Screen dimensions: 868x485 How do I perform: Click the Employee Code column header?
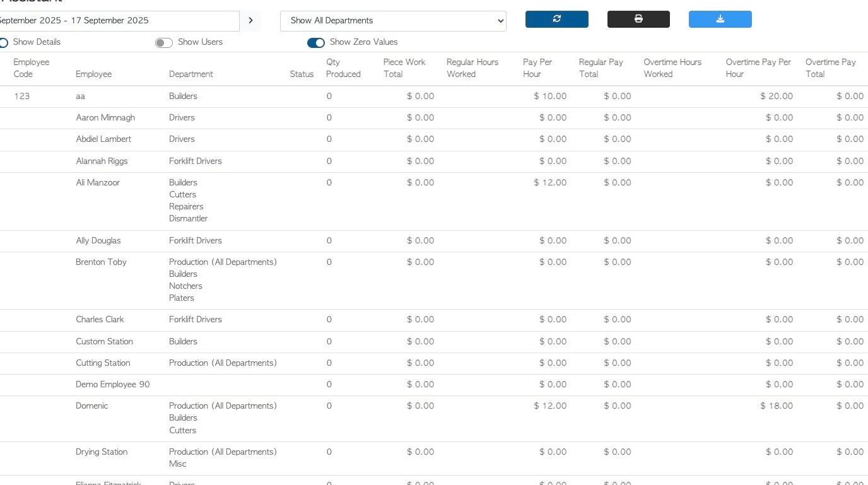[x=31, y=68]
